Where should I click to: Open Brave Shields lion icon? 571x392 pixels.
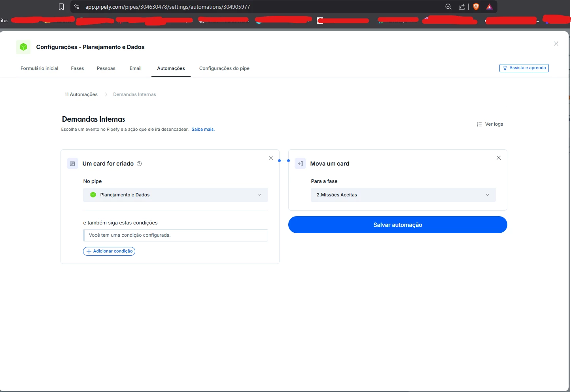pos(476,7)
